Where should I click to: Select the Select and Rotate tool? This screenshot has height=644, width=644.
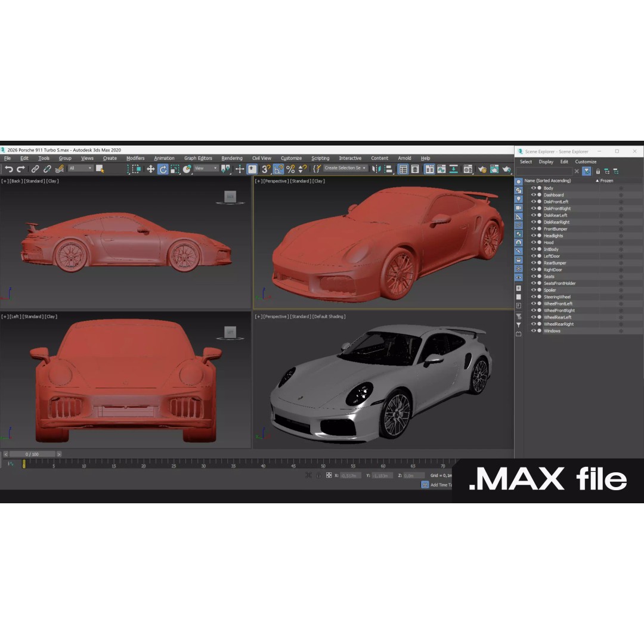coord(163,169)
